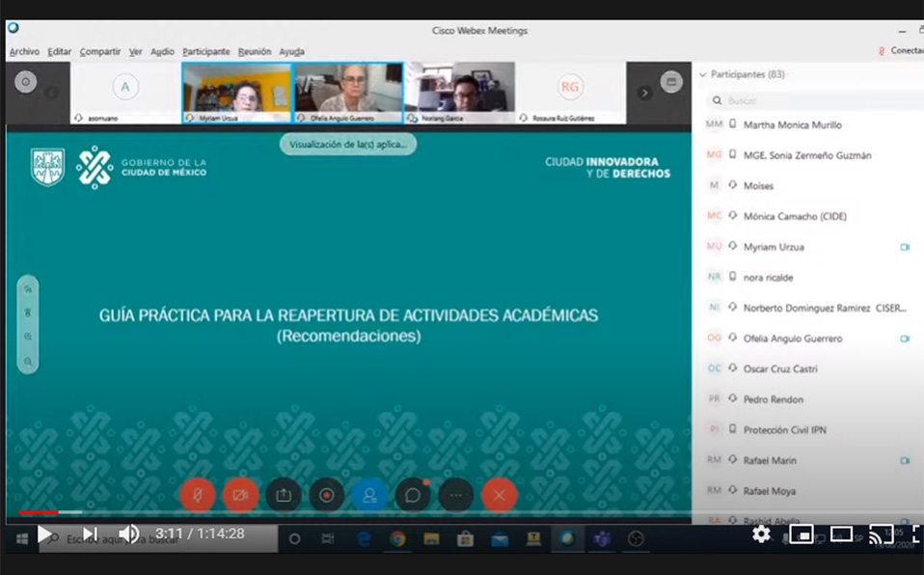This screenshot has width=924, height=575.
Task: Open YouTube player settings gear
Action: pyautogui.click(x=761, y=534)
